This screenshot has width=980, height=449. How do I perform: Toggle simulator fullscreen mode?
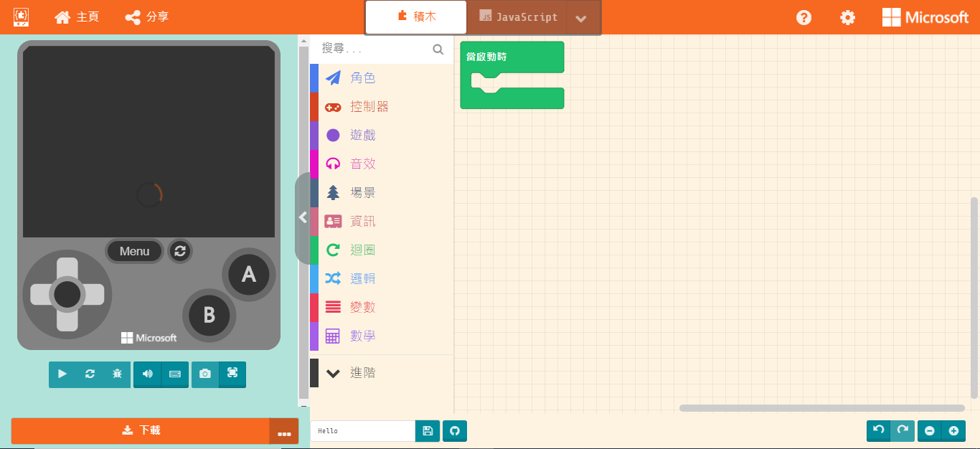232,374
